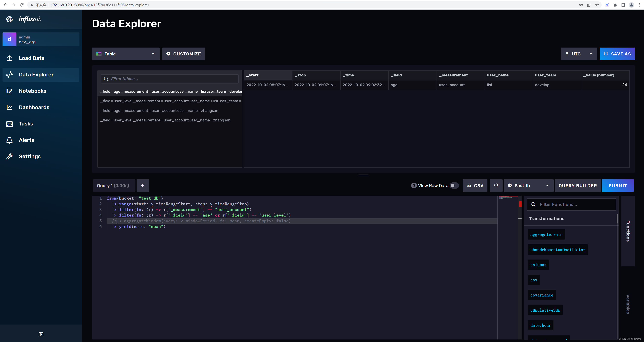The image size is (644, 342).
Task: Click the refresh query icon
Action: tap(496, 185)
